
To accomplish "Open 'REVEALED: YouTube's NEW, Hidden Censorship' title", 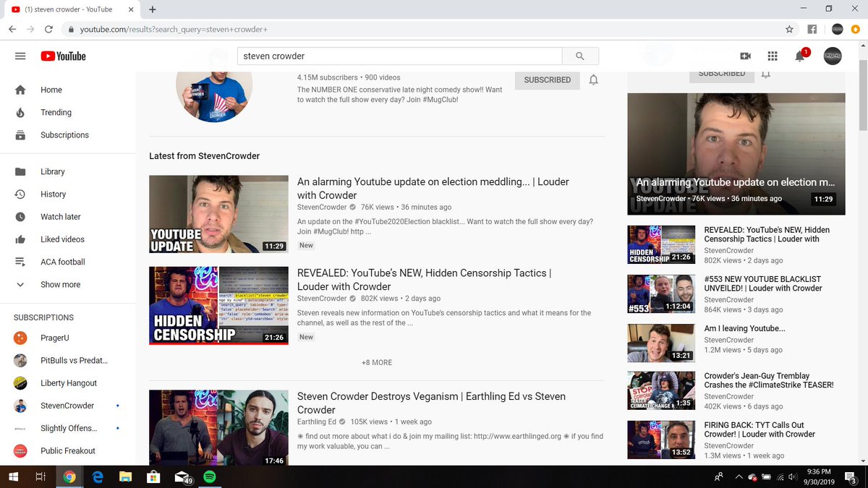I will pos(424,280).
